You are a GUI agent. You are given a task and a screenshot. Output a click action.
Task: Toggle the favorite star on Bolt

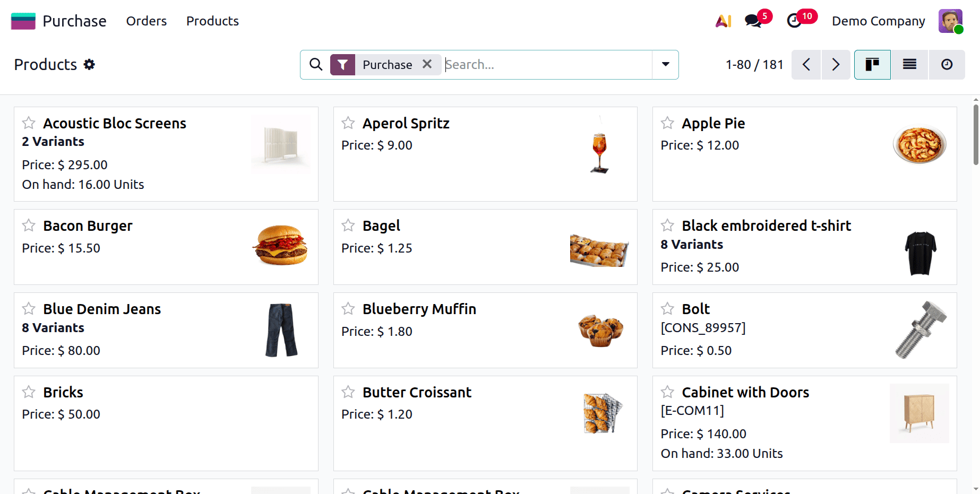667,308
